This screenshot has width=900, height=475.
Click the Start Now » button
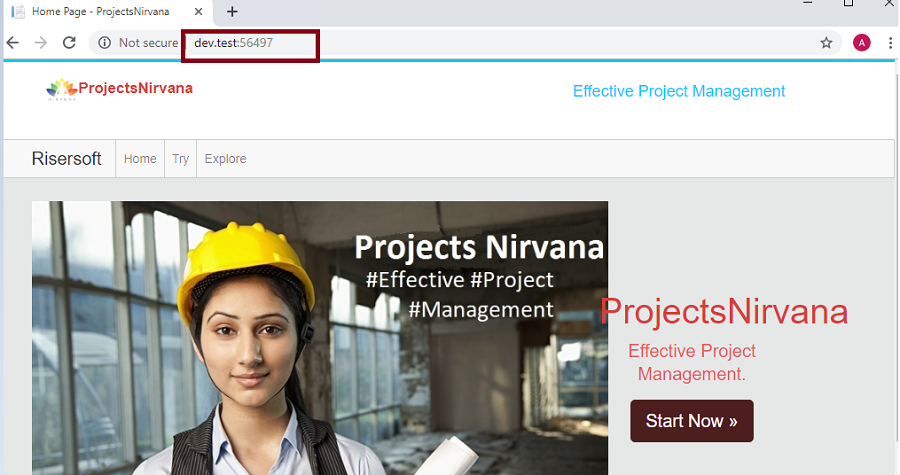pos(692,421)
